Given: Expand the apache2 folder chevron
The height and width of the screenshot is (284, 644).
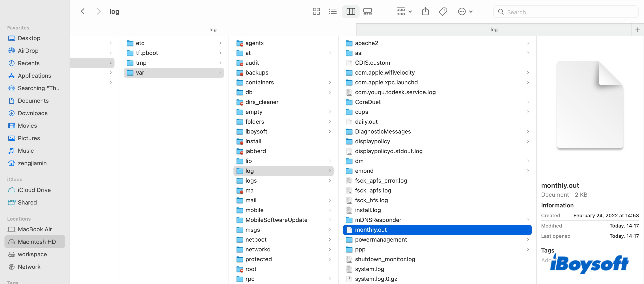Looking at the screenshot, I should click(527, 43).
